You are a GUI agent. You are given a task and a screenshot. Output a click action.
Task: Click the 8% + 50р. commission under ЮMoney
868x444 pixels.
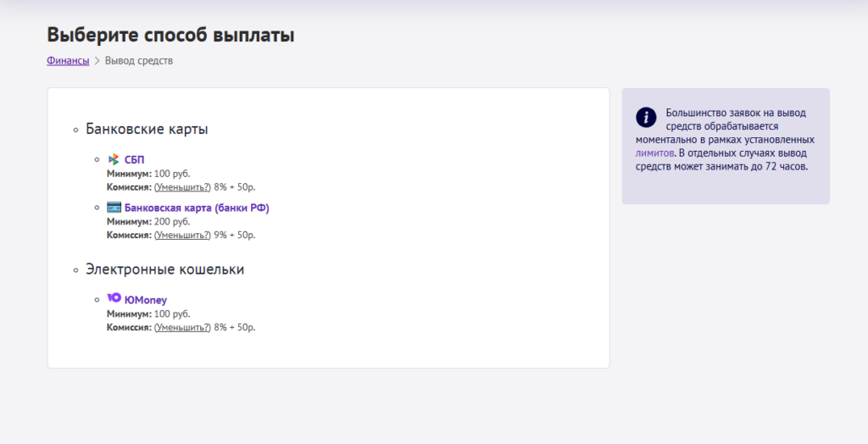(235, 327)
